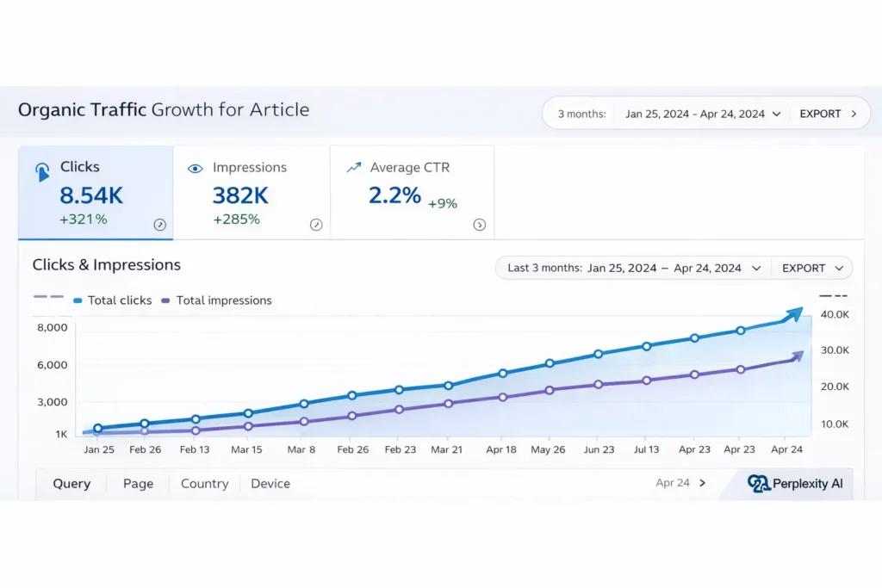Screen dimensions: 882x588
Task: Open the Device tab
Action: pos(270,484)
